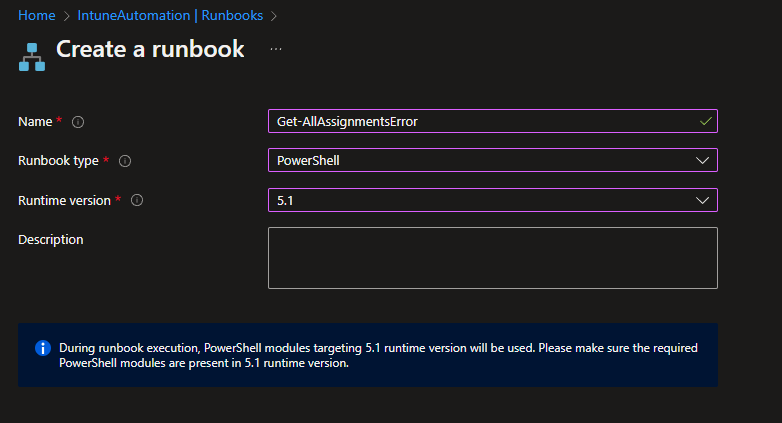Click the Create a runbook page title
The height and width of the screenshot is (423, 782).
pyautogui.click(x=150, y=50)
